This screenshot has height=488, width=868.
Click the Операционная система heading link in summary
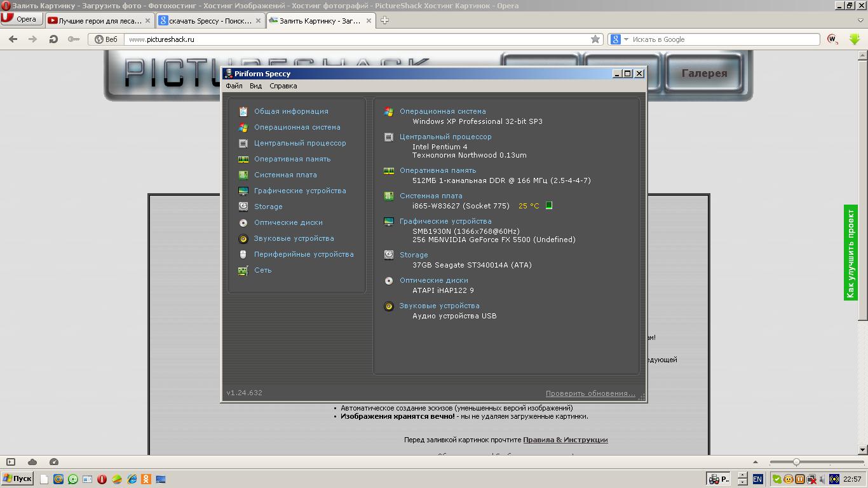[x=442, y=111]
